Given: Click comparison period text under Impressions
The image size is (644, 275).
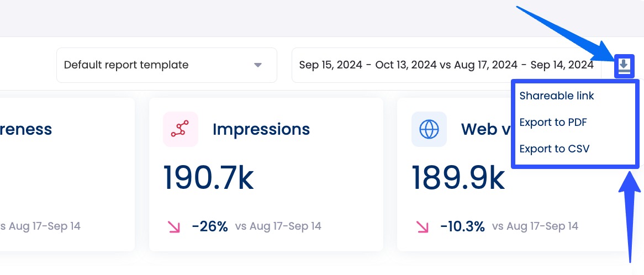Looking at the screenshot, I should [278, 226].
